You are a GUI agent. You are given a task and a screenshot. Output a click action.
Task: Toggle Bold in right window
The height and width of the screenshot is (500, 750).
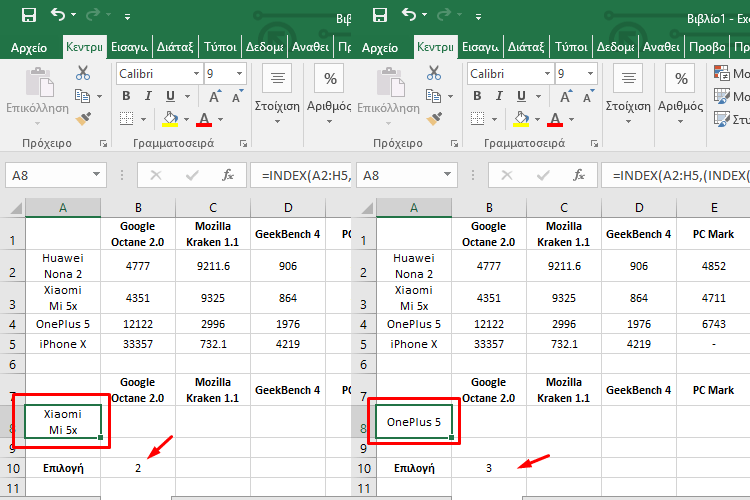[x=477, y=96]
